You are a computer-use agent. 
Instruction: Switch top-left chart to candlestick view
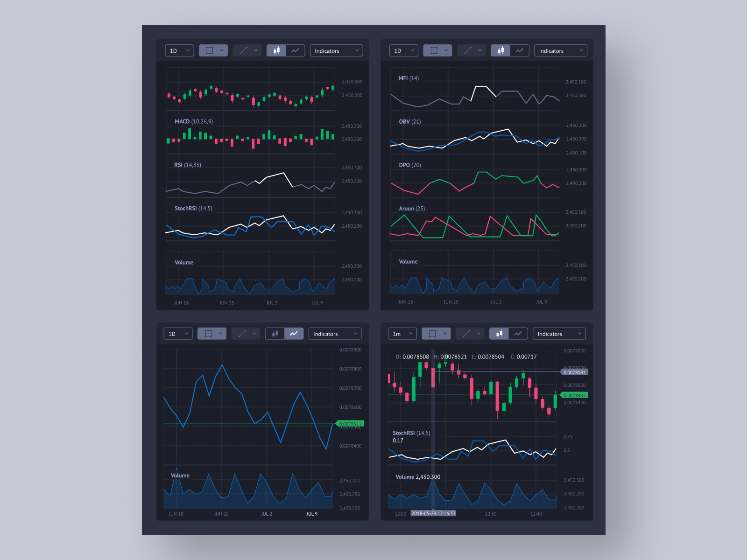tap(276, 50)
